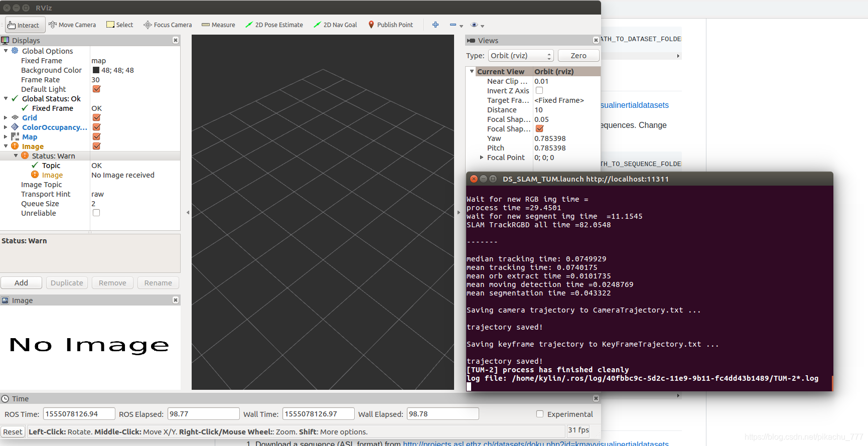The height and width of the screenshot is (446, 868).
Task: Click the Displays panel monitor icon
Action: (5, 40)
